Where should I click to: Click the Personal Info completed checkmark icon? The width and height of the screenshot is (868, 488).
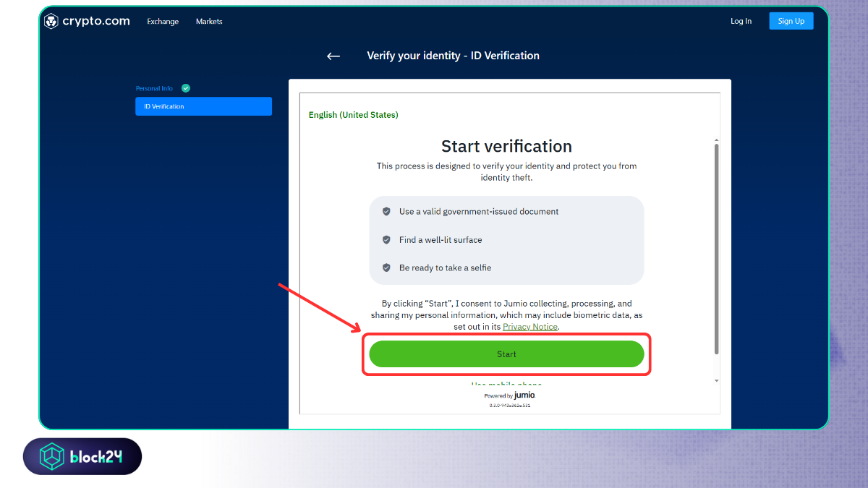tap(186, 88)
